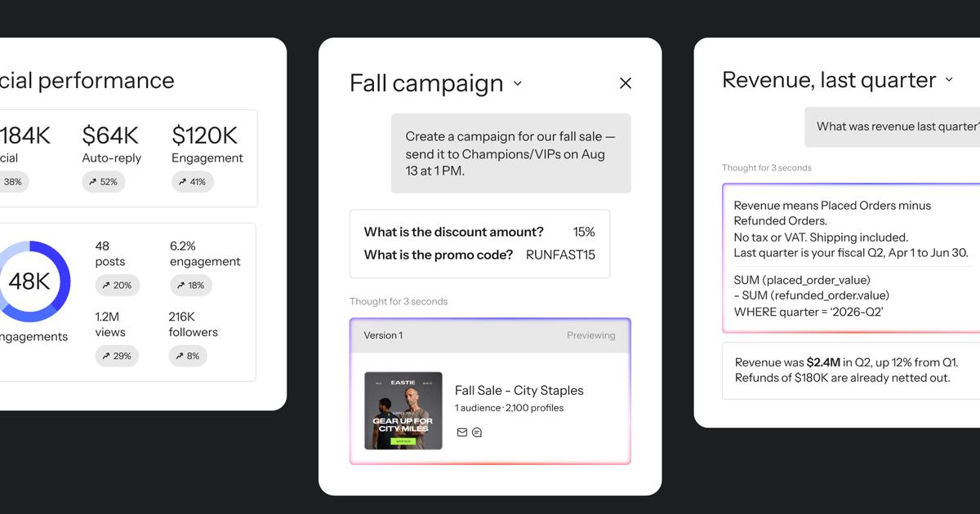Click the 41% trend badge under Engagement
980x514 pixels.
click(193, 182)
